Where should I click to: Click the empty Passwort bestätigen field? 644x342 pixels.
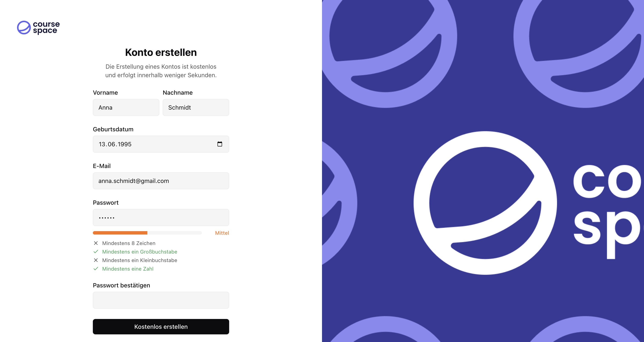tap(161, 300)
